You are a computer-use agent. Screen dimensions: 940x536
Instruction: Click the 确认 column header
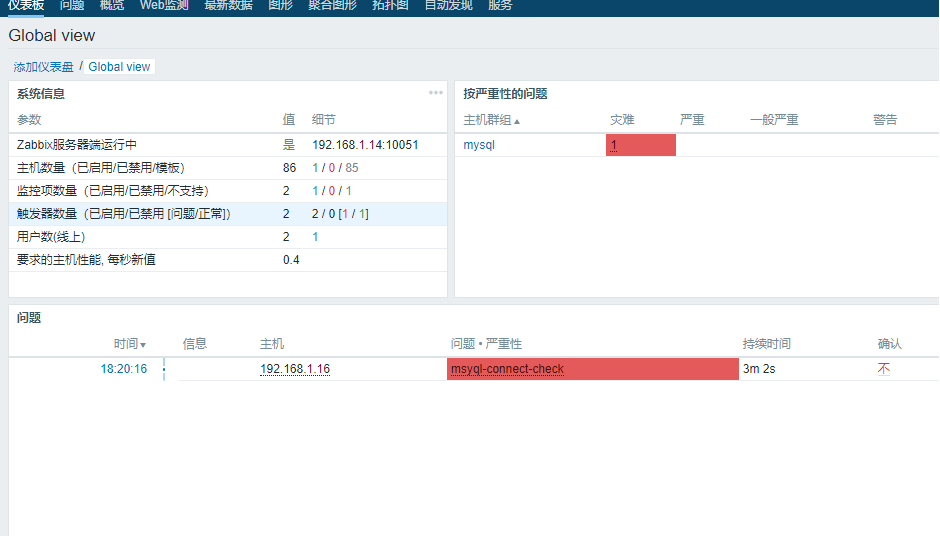(889, 344)
